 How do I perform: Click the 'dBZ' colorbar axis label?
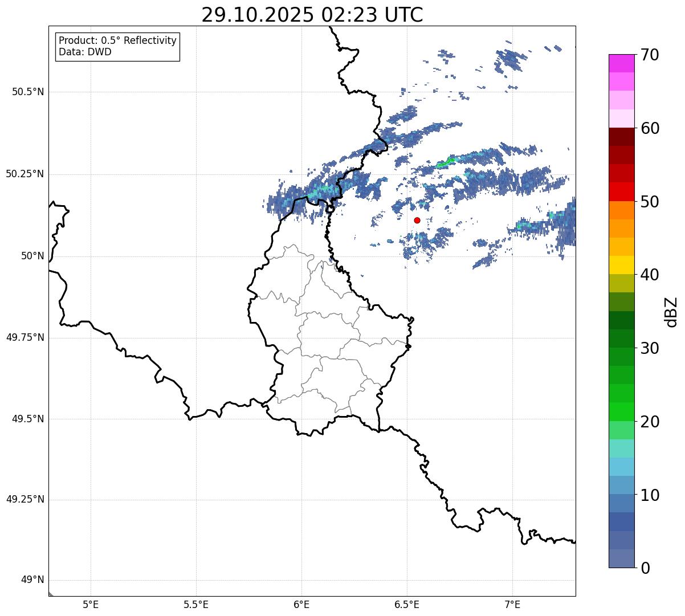click(671, 311)
